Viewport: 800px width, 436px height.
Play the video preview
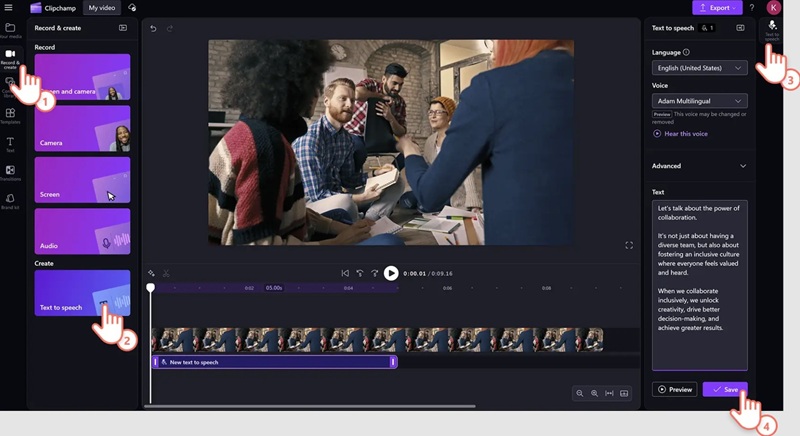391,273
